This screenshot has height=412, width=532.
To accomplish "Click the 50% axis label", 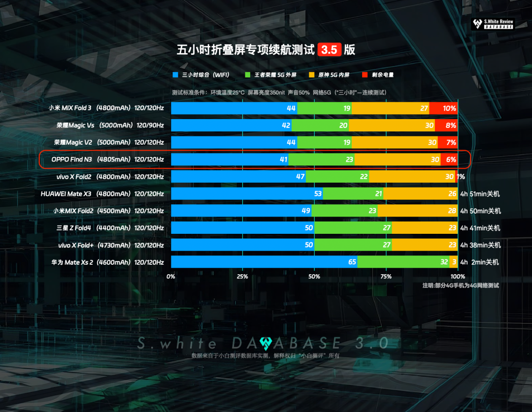I will [314, 276].
